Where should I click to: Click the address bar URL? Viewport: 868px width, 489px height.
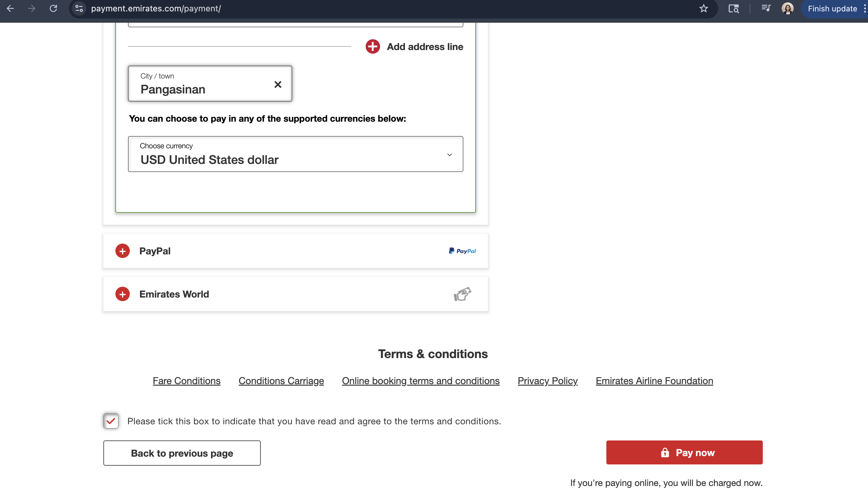click(156, 8)
